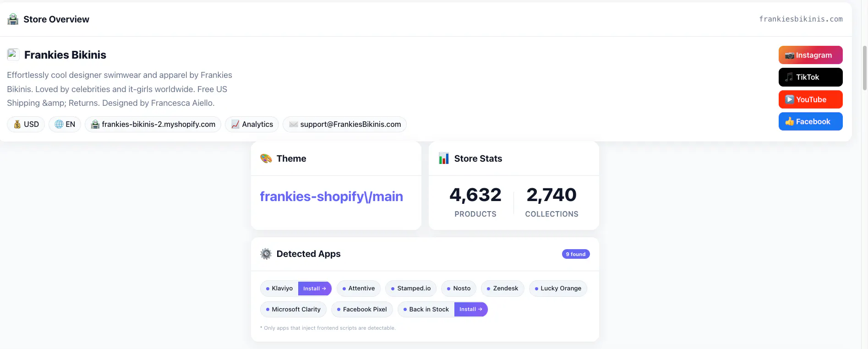
Task: Open the Facebook page button
Action: (810, 121)
